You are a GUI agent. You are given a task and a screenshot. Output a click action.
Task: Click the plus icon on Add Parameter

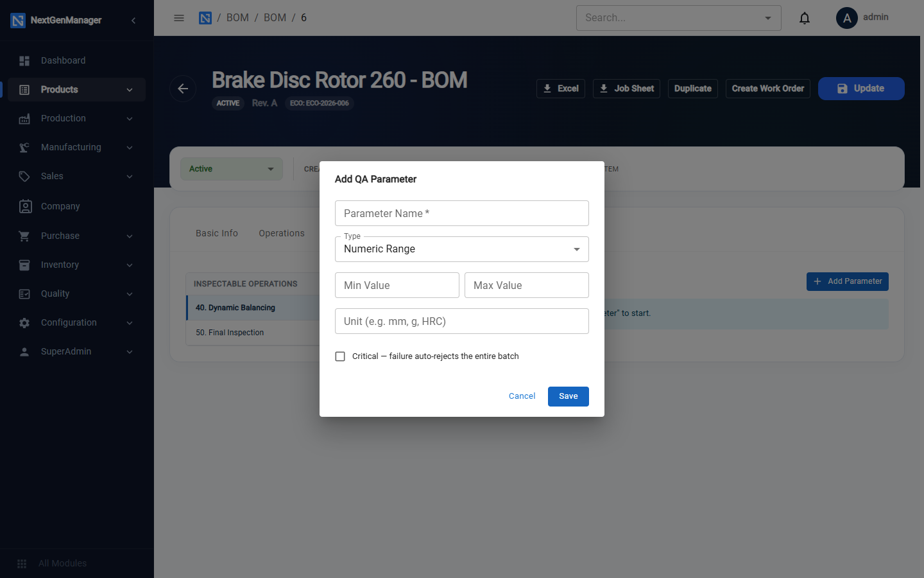tap(817, 281)
